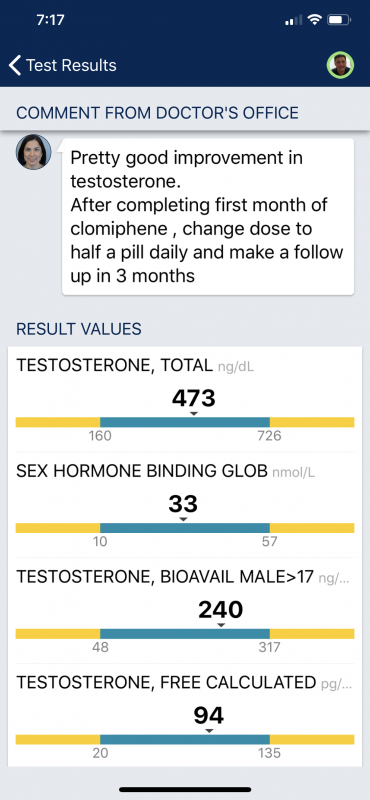Viewport: 370px width, 800px height.
Task: Tap the battery indicator icon
Action: (x=339, y=20)
